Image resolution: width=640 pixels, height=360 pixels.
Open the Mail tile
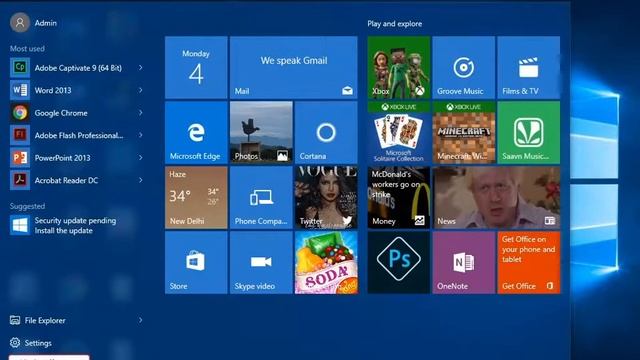click(x=293, y=67)
